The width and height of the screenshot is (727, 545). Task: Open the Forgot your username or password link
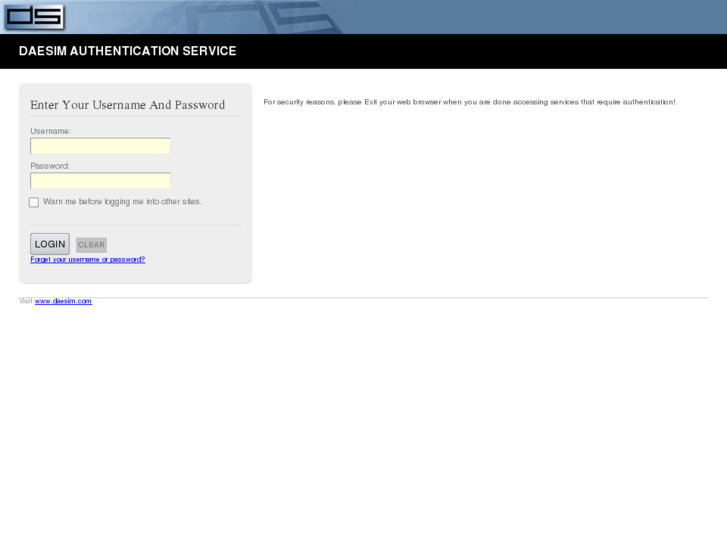pos(88,259)
